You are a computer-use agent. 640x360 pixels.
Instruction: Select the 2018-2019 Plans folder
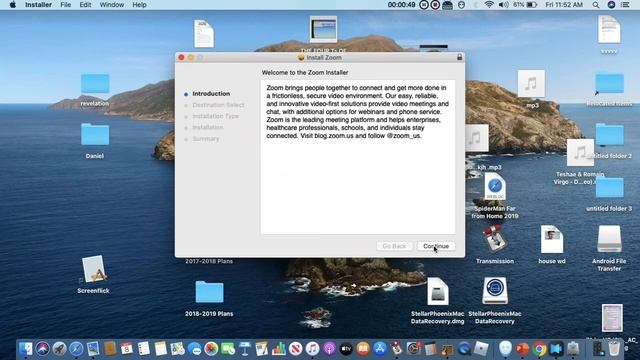tap(209, 292)
